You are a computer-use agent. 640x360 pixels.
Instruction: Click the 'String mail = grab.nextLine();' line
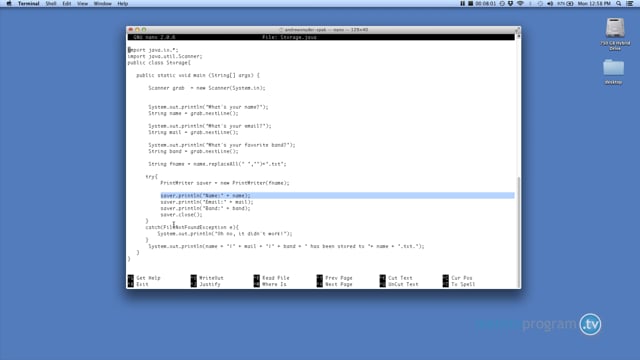193,132
